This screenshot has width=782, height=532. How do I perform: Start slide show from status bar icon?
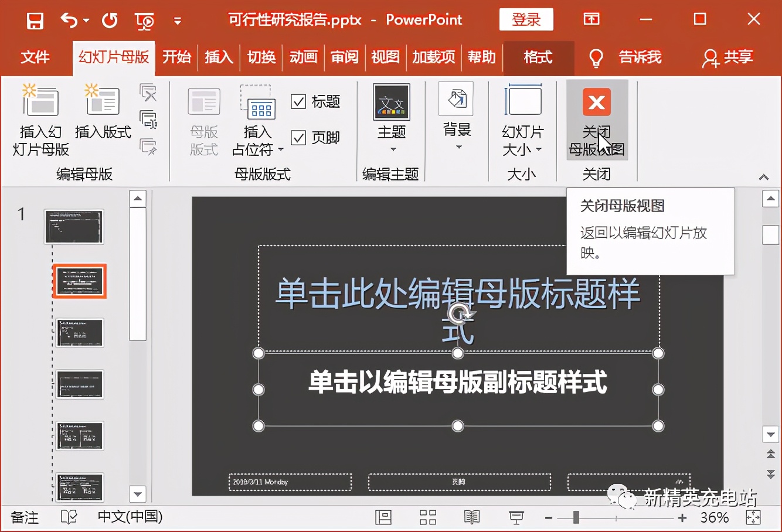click(x=515, y=517)
